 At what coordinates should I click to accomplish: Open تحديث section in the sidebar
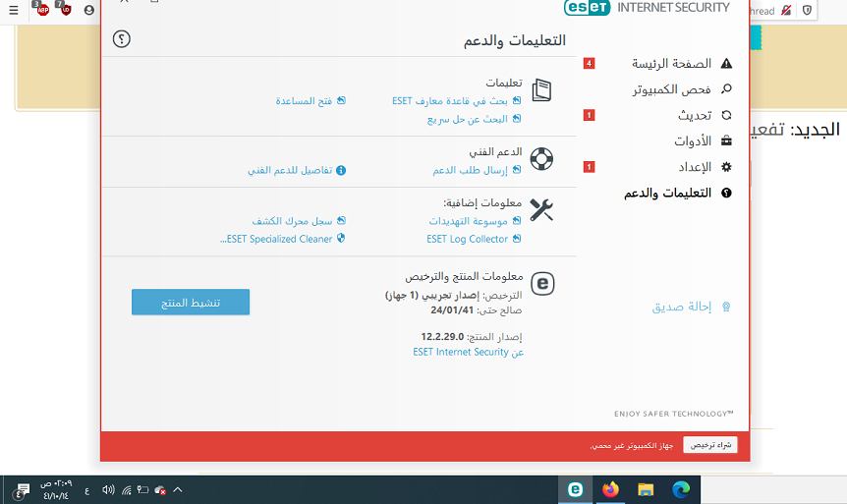tap(695, 116)
